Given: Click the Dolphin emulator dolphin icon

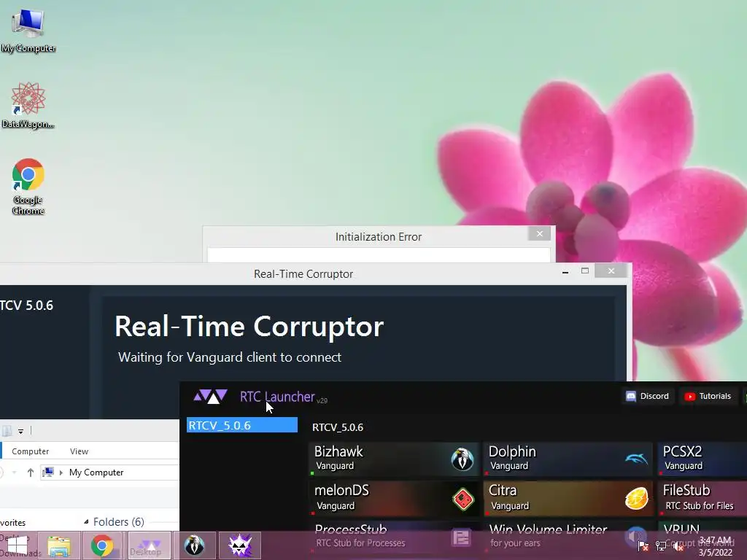Looking at the screenshot, I should 636,459.
